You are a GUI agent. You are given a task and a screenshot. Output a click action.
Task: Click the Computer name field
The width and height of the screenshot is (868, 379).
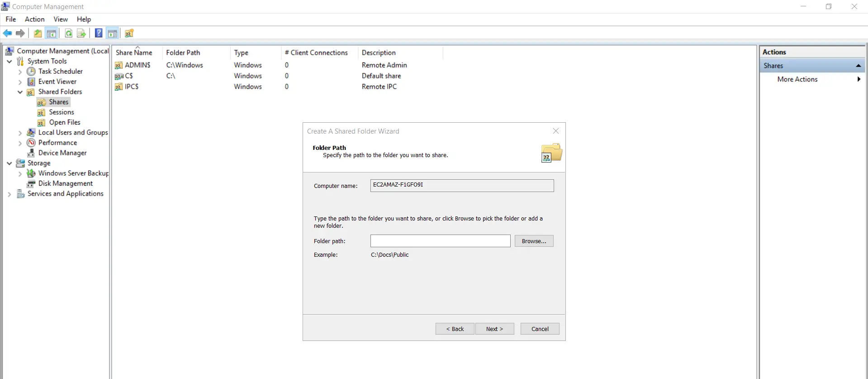click(x=462, y=185)
